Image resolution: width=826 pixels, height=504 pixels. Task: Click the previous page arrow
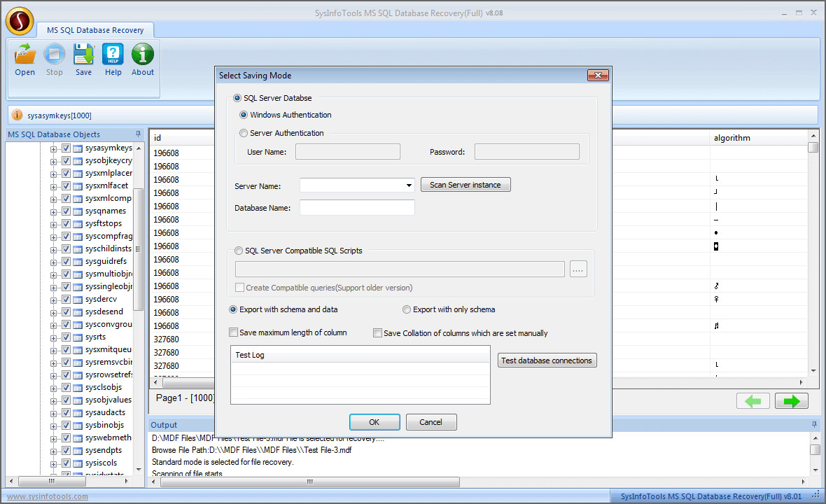coord(753,400)
